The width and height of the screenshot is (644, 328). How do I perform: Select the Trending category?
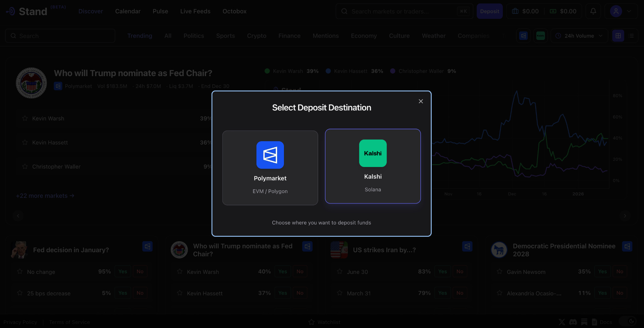(140, 36)
